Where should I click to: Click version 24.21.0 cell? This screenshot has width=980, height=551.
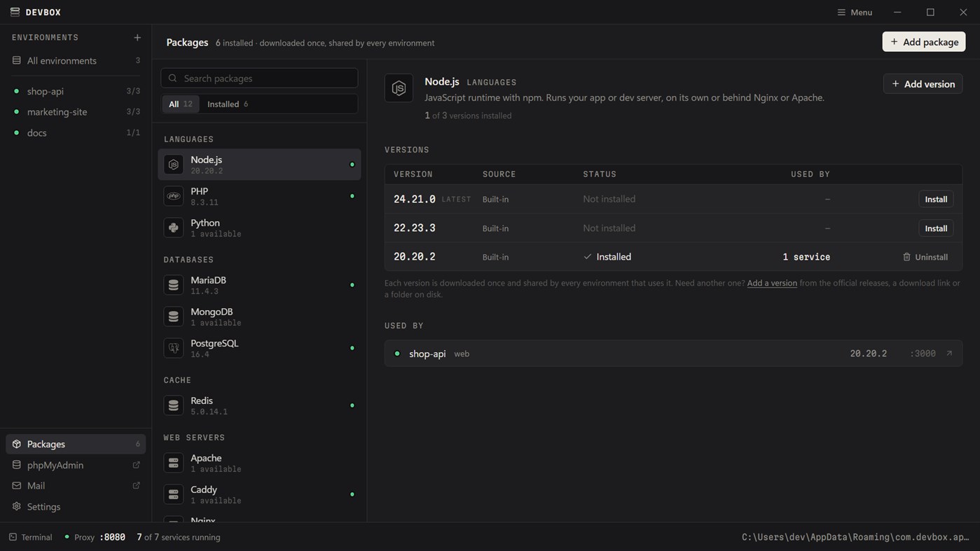tap(415, 200)
